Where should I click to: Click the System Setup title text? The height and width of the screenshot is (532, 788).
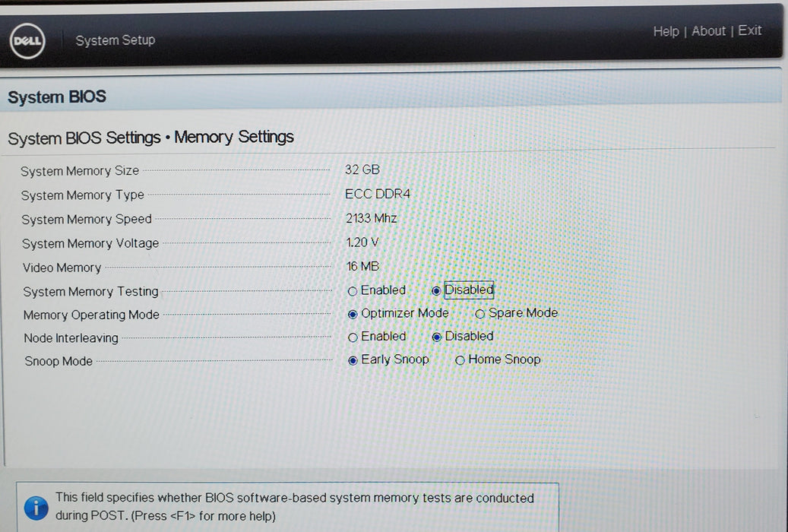[x=115, y=40]
